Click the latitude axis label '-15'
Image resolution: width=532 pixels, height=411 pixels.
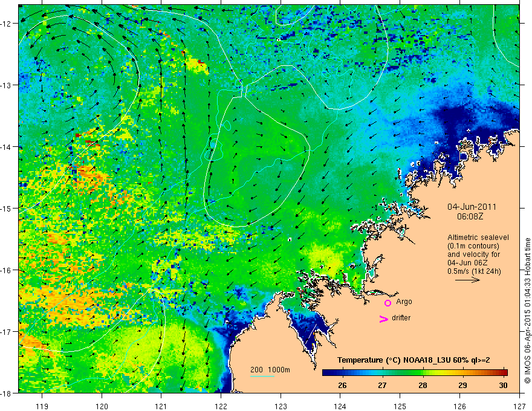click(6, 209)
